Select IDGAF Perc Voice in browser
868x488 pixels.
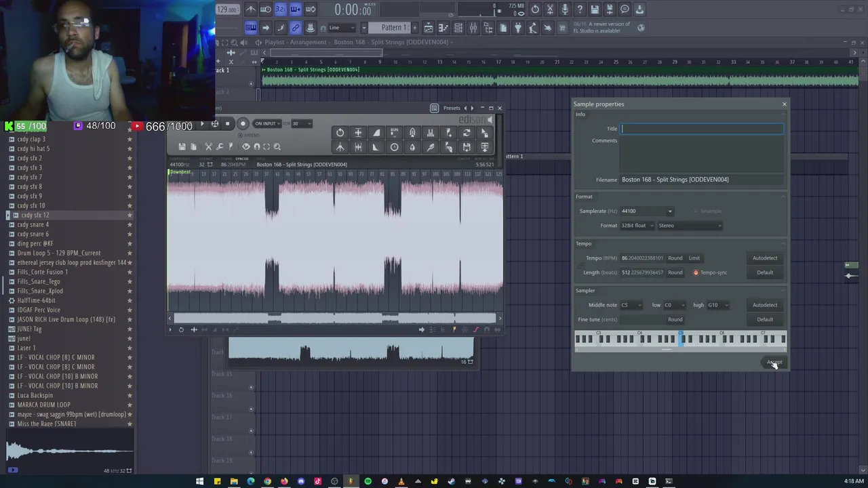click(38, 310)
